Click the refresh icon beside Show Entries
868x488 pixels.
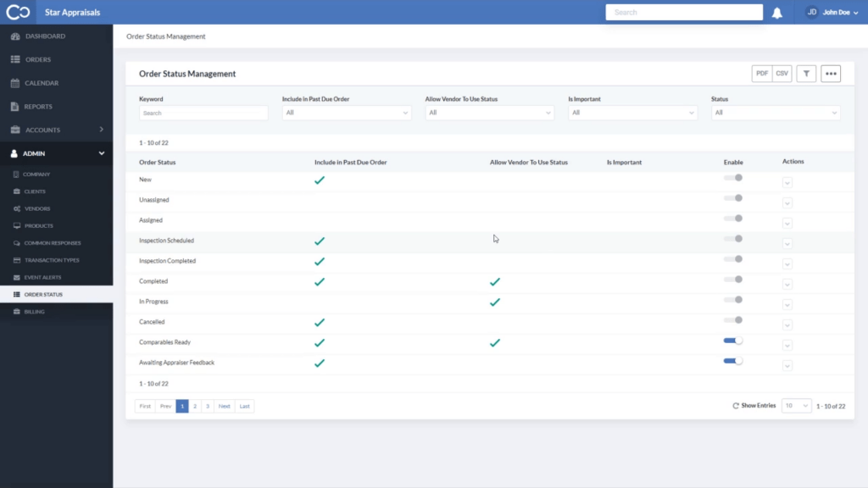click(x=736, y=406)
